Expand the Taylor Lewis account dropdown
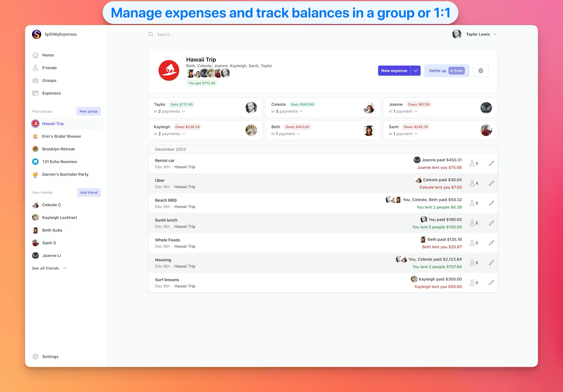Viewport: 563px width, 392px height. pos(495,34)
